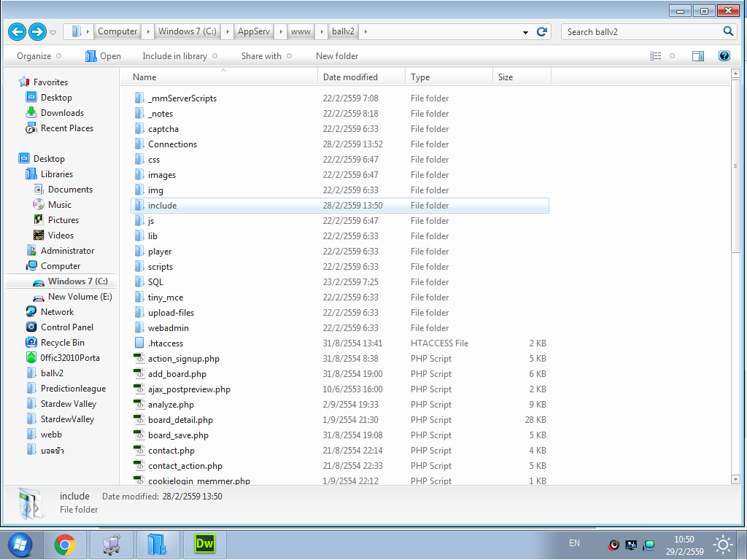Select the SQL folder name
This screenshot has height=560, width=747.
tap(155, 282)
